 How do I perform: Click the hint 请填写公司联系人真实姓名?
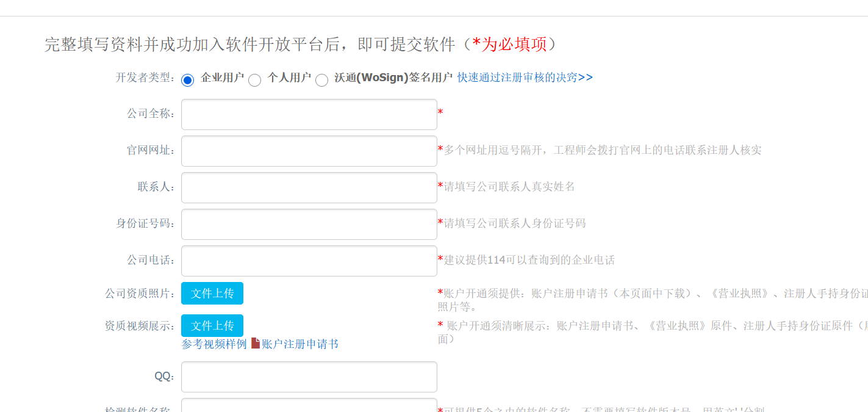(509, 187)
